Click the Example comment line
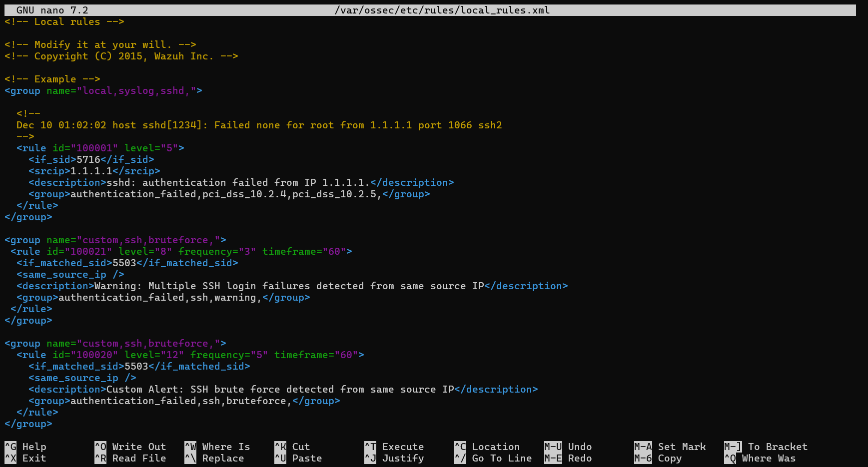 52,79
